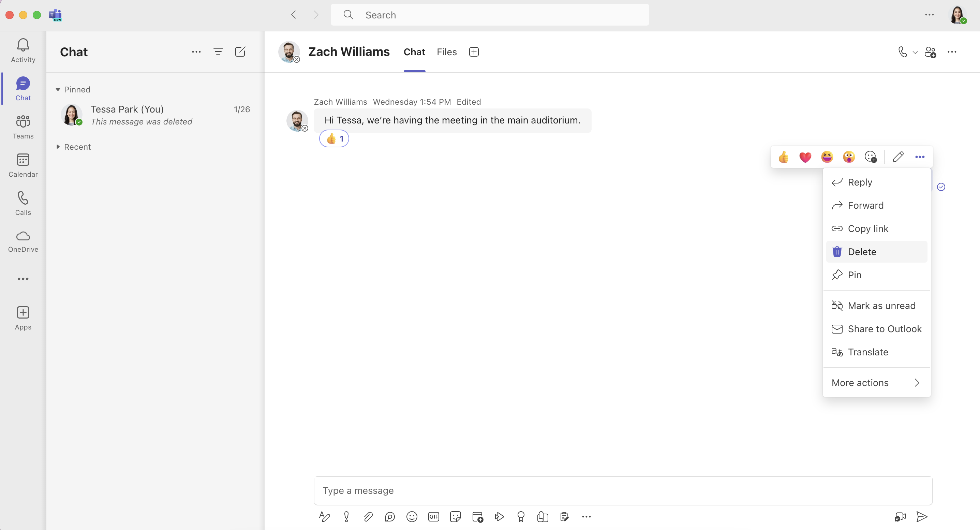Switch to the Files tab
Image resolution: width=980 pixels, height=530 pixels.
[x=447, y=52]
